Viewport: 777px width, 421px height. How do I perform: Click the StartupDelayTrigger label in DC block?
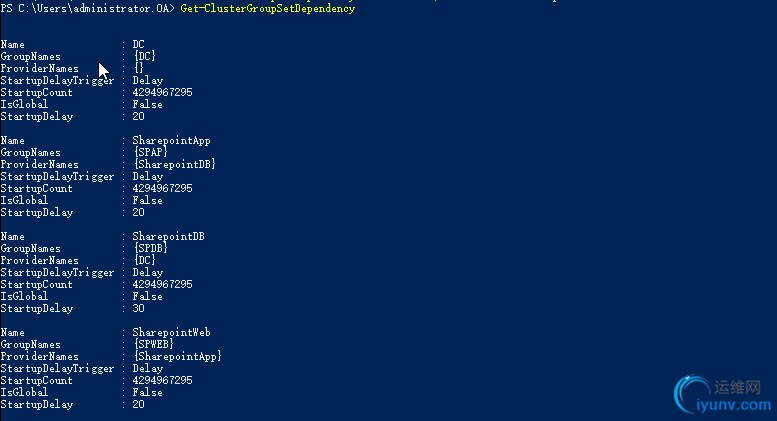tap(57, 81)
